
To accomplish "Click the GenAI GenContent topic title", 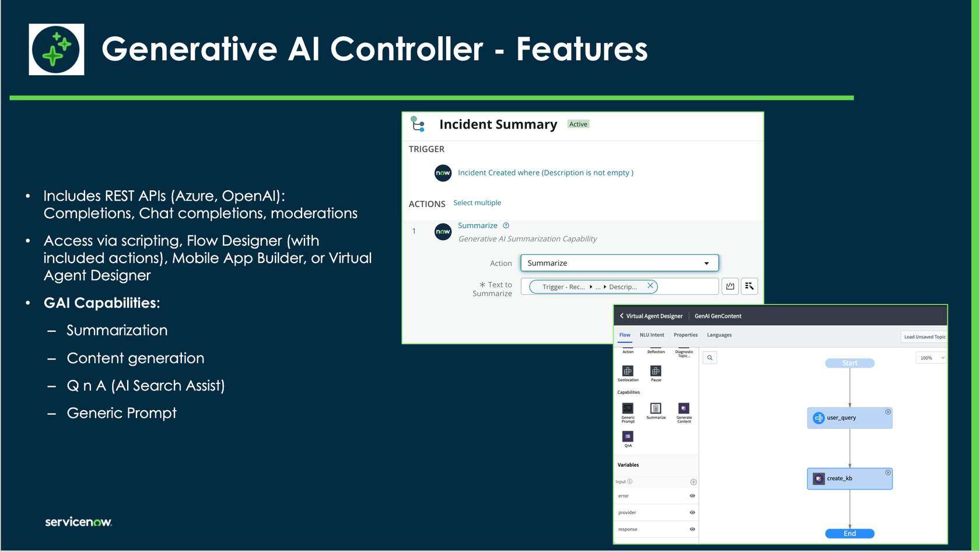I will pyautogui.click(x=717, y=316).
